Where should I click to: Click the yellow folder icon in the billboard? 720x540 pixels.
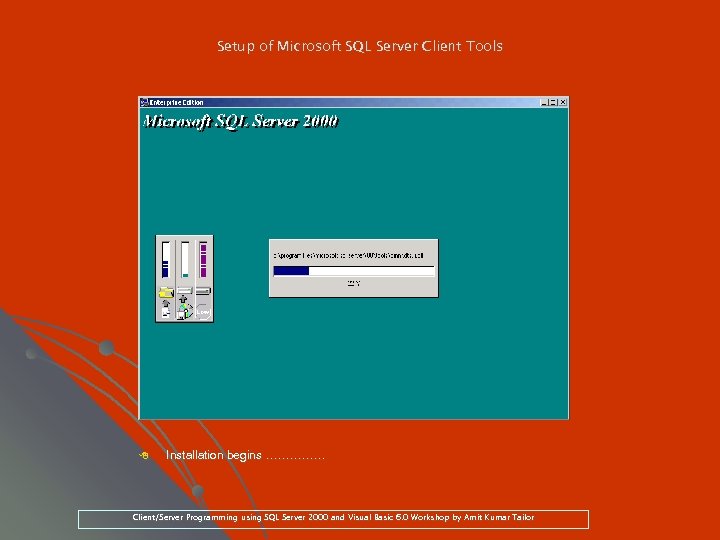tap(166, 292)
